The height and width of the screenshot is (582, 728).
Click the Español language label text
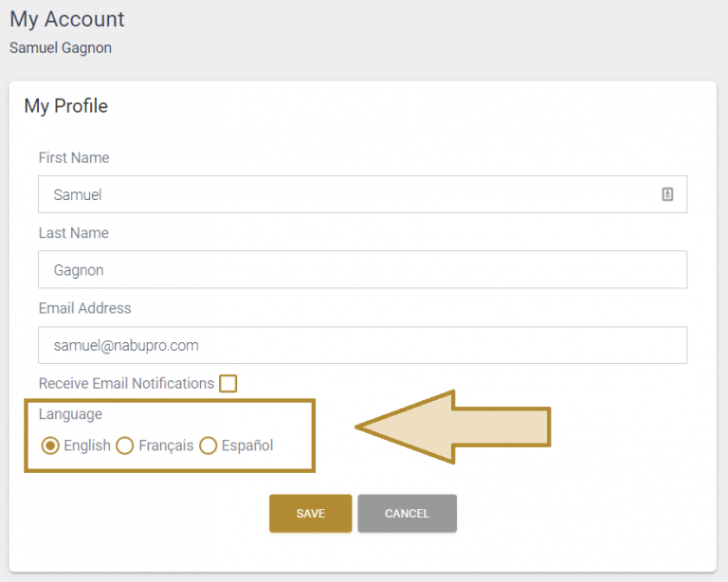247,446
